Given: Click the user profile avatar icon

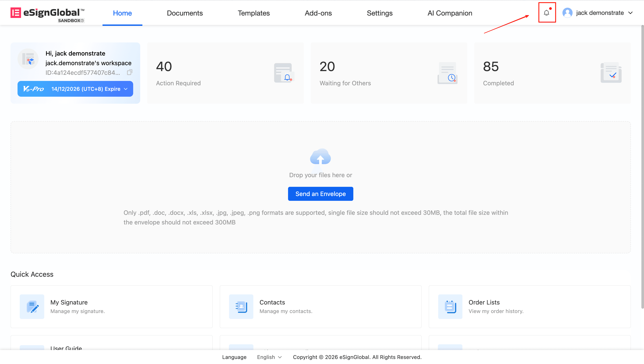Looking at the screenshot, I should pyautogui.click(x=567, y=13).
